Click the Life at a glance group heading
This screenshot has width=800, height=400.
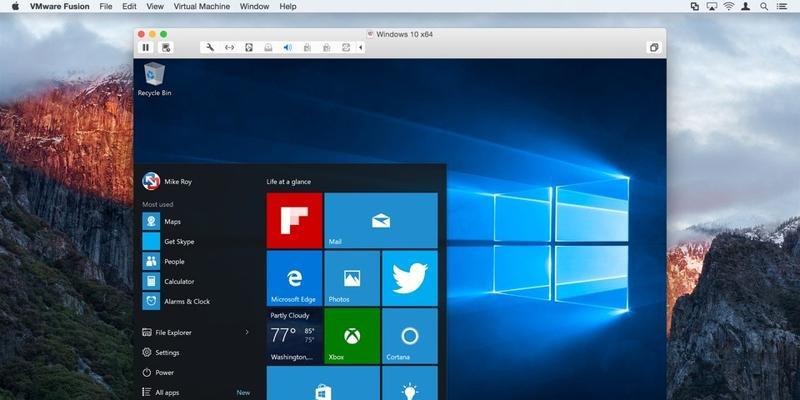(288, 182)
